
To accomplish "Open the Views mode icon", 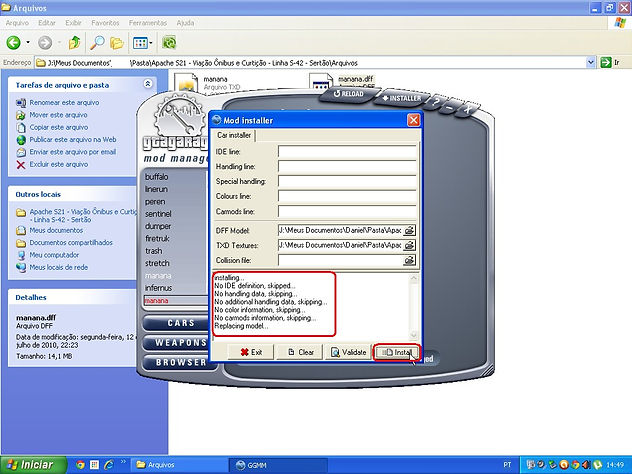I will point(140,42).
